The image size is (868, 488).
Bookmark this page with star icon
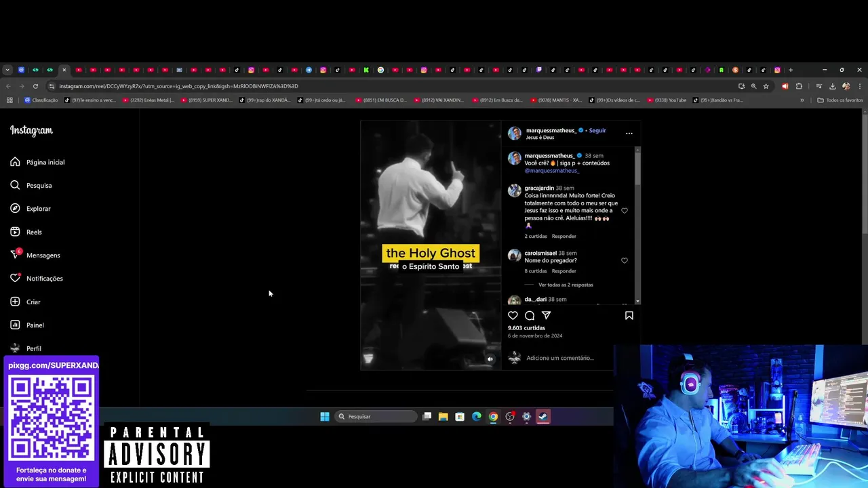766,86
